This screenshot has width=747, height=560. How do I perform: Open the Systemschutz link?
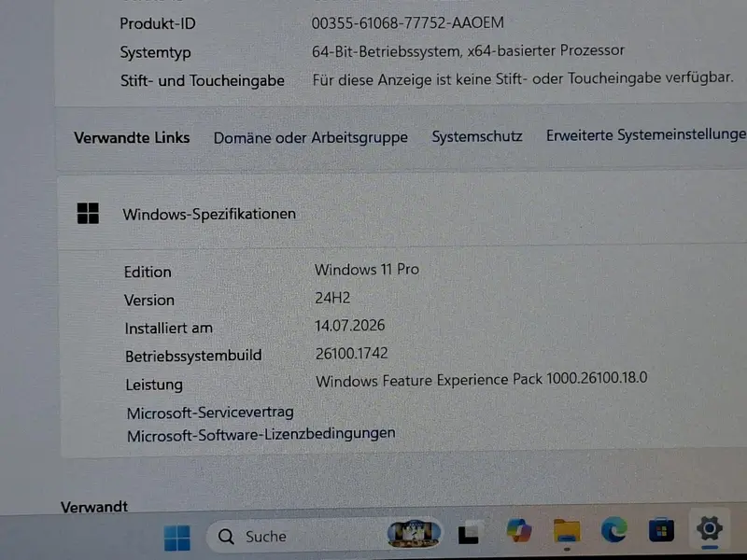click(477, 136)
